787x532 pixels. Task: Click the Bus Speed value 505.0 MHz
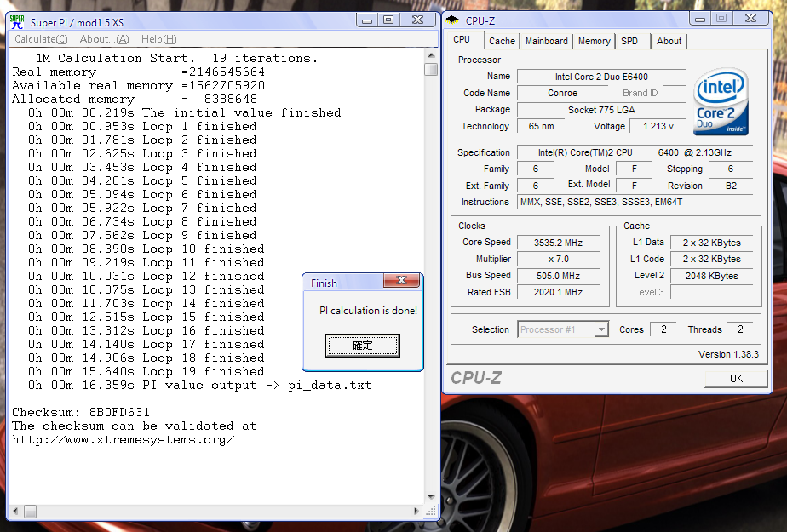tap(558, 276)
